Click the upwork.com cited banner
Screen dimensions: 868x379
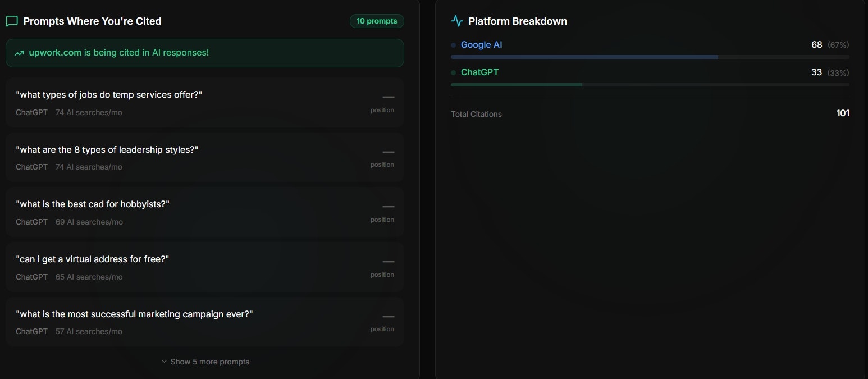pyautogui.click(x=204, y=53)
